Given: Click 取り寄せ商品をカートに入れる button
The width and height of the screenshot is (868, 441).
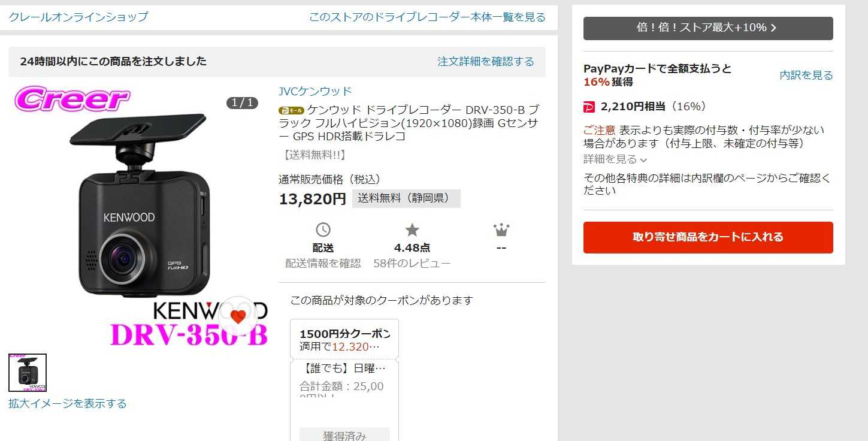Looking at the screenshot, I should click(x=708, y=237).
